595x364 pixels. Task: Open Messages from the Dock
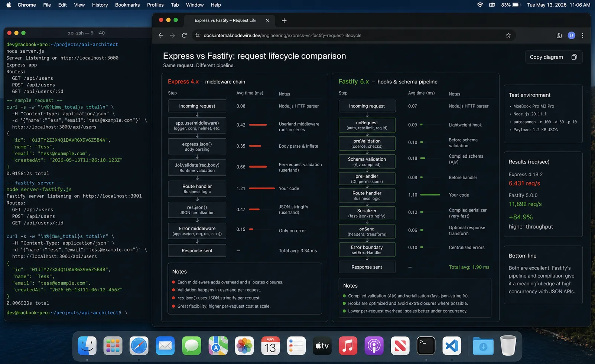tap(192, 346)
